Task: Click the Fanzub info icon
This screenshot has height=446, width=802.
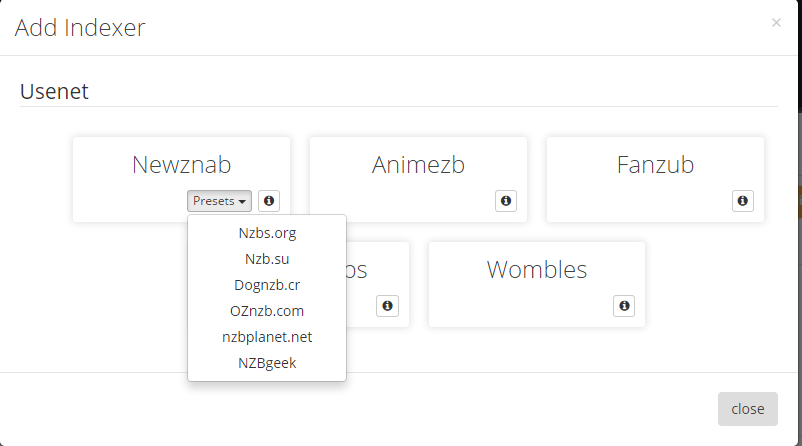Action: pos(743,201)
